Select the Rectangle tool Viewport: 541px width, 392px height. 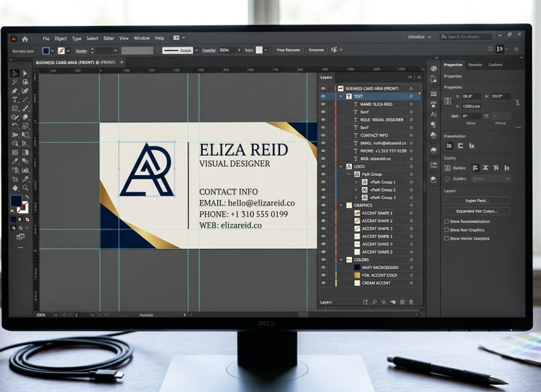14,109
